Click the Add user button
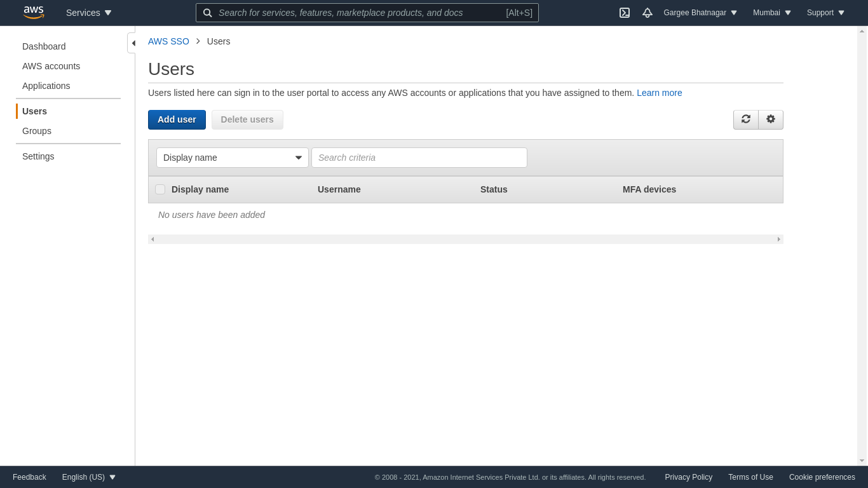The height and width of the screenshot is (488, 868). (177, 119)
